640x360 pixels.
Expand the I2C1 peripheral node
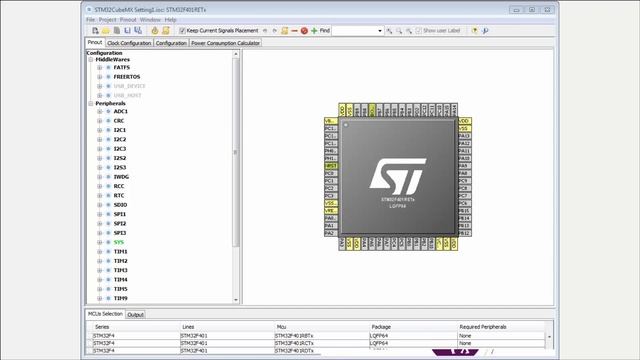point(100,130)
